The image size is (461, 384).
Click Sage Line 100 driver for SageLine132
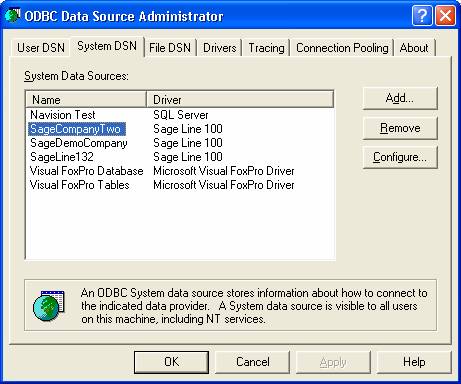point(188,157)
